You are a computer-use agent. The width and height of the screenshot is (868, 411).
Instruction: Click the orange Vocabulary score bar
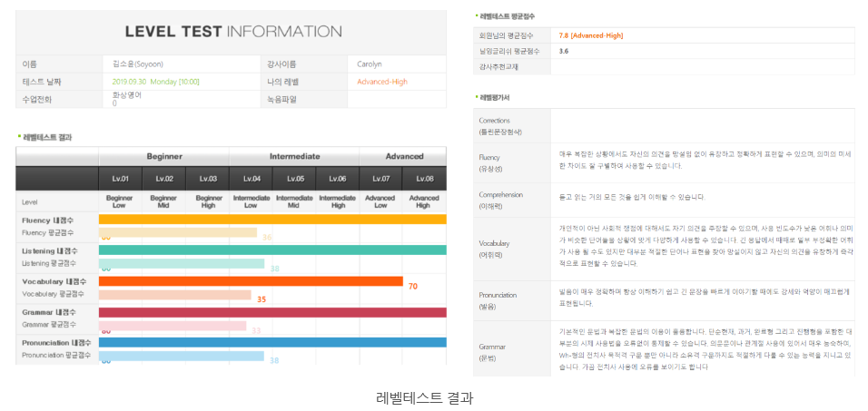(x=250, y=281)
